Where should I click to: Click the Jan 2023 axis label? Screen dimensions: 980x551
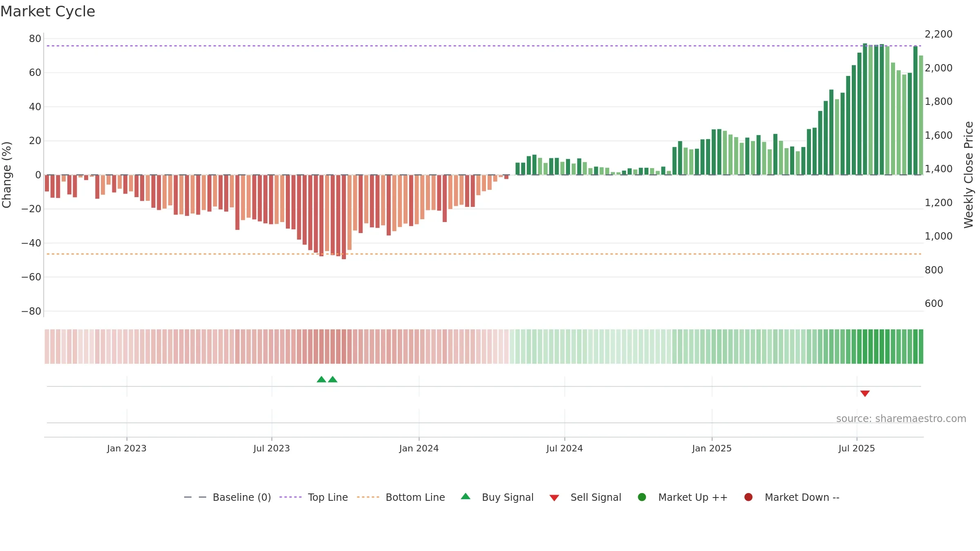coord(127,448)
